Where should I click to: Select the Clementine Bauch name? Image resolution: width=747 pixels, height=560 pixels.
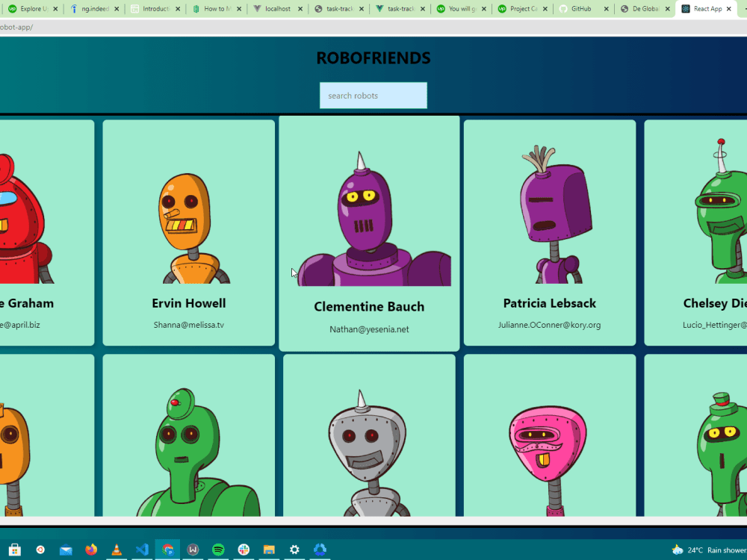pos(369,307)
